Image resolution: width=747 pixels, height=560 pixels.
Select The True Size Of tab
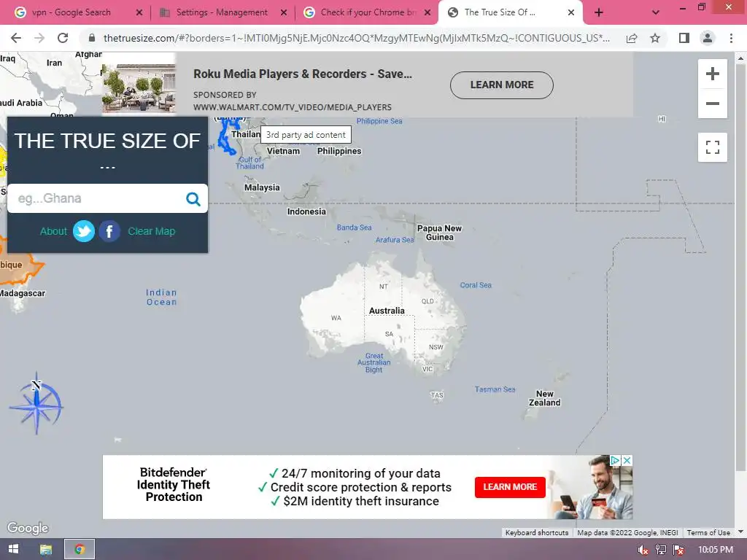pyautogui.click(x=500, y=12)
